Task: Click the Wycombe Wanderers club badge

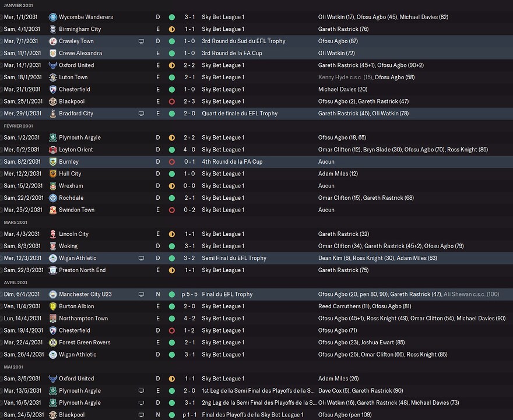Action: click(x=52, y=17)
